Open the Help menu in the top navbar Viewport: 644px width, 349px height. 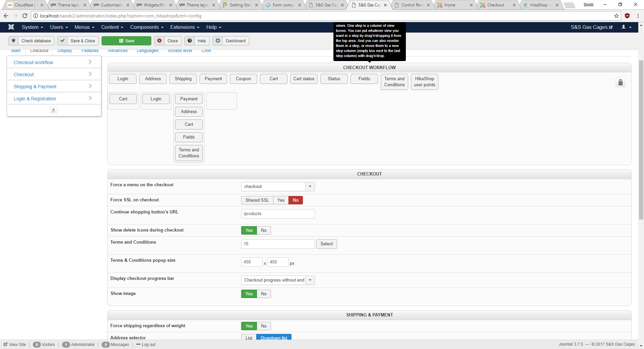tap(214, 27)
